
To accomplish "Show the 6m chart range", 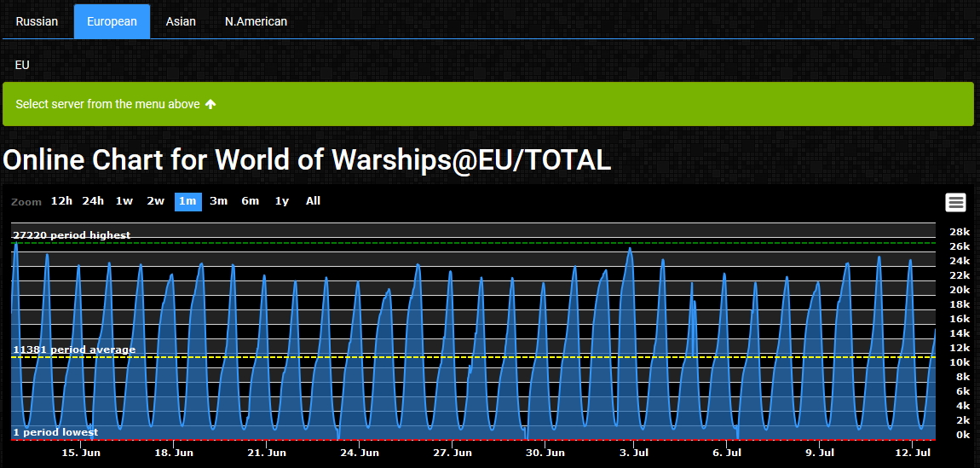I will pyautogui.click(x=250, y=201).
